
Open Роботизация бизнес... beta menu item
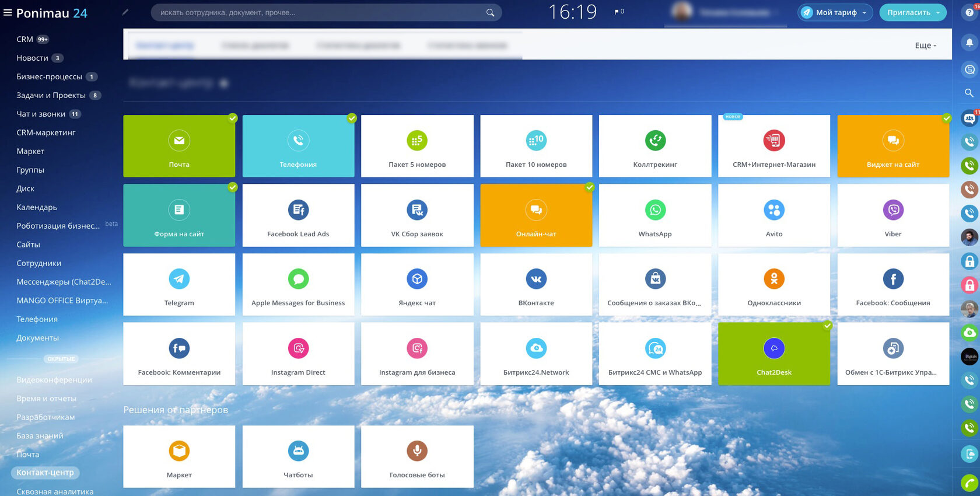[58, 226]
